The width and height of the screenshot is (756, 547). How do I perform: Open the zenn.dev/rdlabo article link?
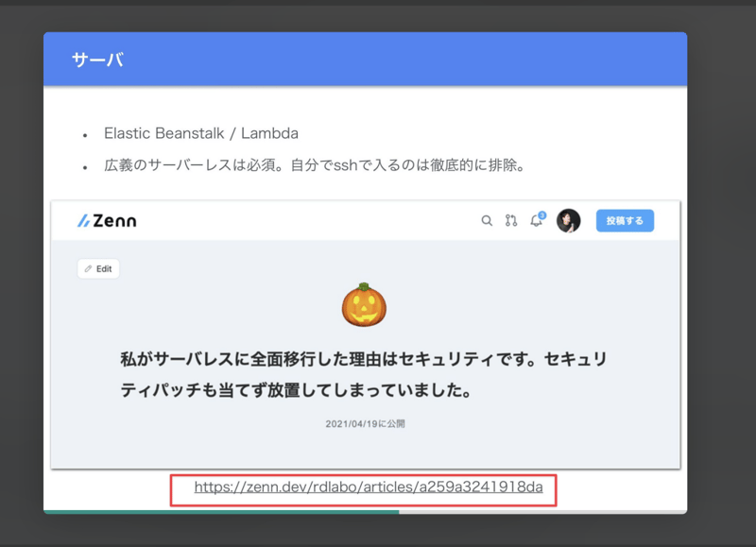tap(369, 487)
